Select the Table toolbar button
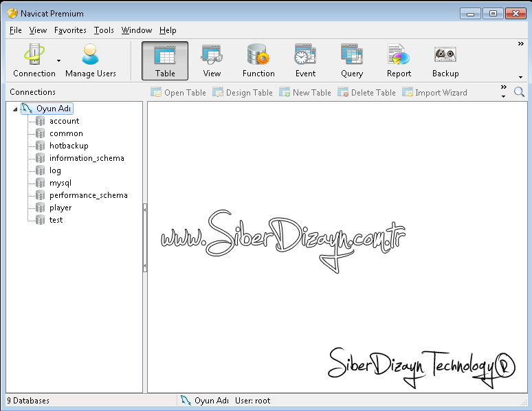Image resolution: width=532 pixels, height=411 pixels. tap(165, 60)
